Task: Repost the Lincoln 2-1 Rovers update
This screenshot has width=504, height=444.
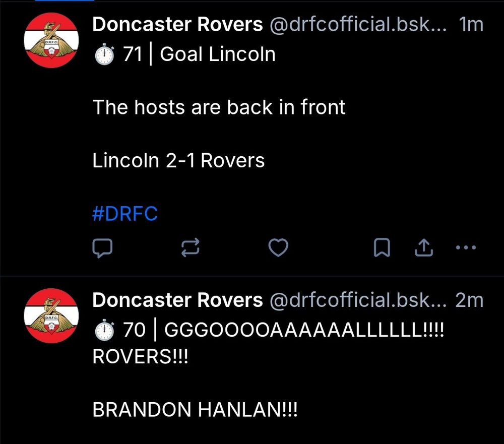Action: pyautogui.click(x=190, y=247)
